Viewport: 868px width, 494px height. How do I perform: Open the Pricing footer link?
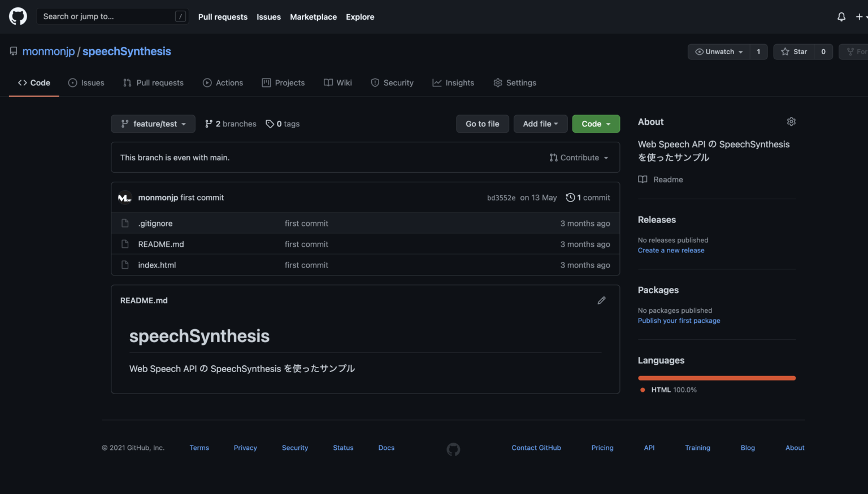click(602, 448)
